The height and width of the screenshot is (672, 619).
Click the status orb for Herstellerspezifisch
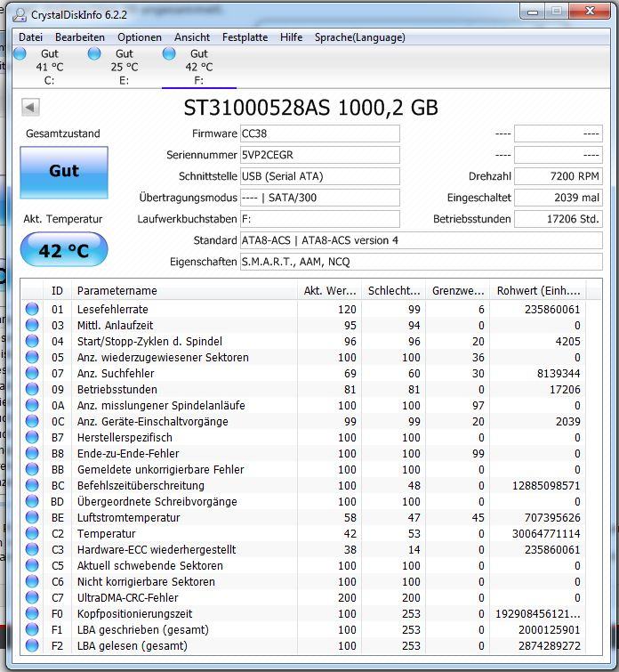coord(32,437)
